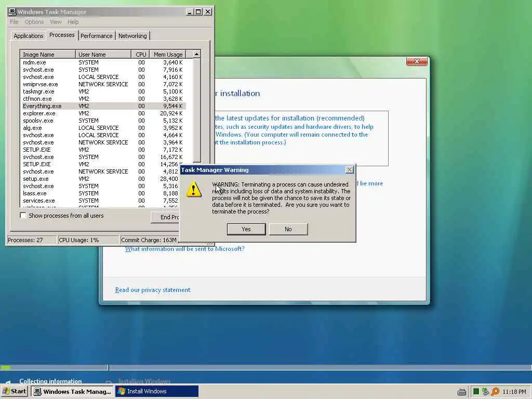Close the Windows Task Manager window

(x=208, y=12)
